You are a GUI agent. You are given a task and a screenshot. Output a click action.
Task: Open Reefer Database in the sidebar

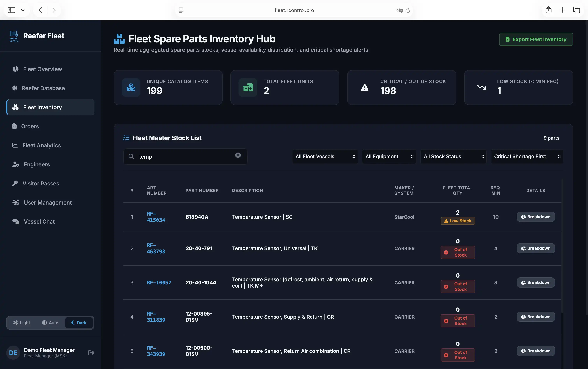(x=50, y=88)
